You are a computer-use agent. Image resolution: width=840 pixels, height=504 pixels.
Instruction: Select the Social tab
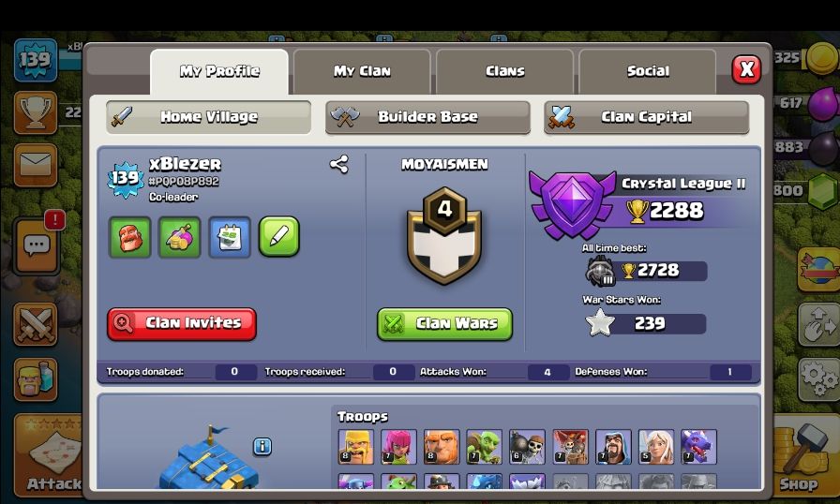click(648, 72)
